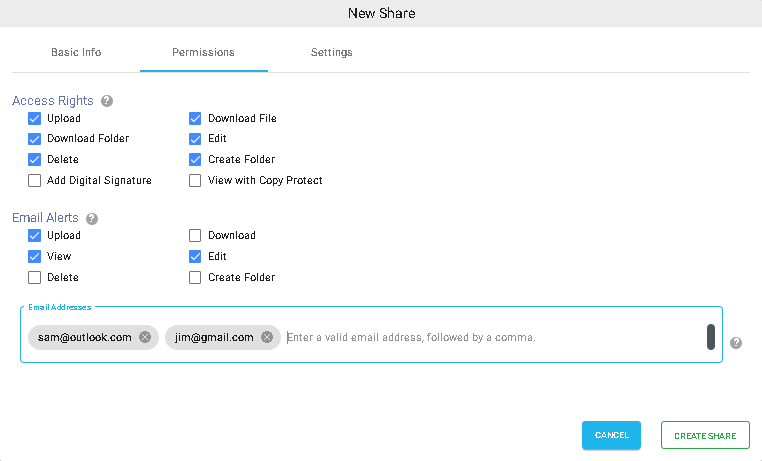The image size is (762, 461).
Task: Enable View with Copy Protect option
Action: click(x=195, y=181)
